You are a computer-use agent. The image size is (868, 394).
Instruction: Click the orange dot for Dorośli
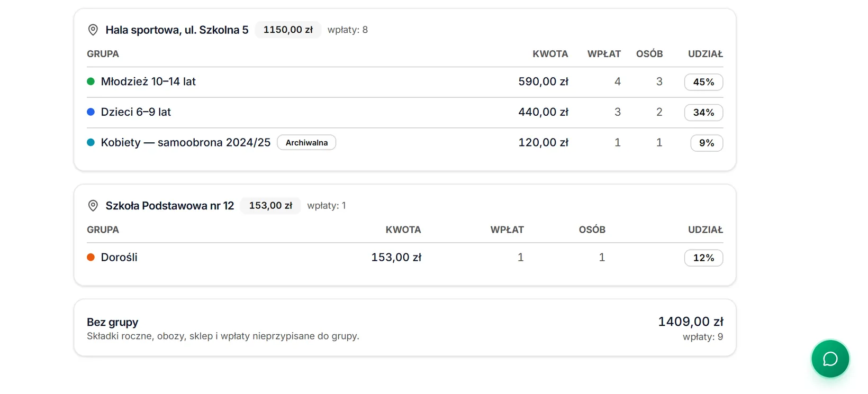pos(91,257)
